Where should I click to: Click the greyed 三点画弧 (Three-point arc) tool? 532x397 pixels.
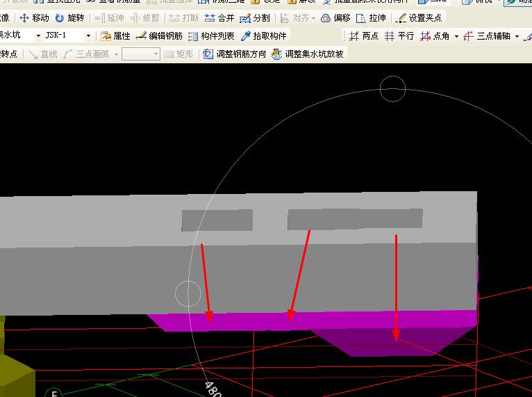(87, 54)
